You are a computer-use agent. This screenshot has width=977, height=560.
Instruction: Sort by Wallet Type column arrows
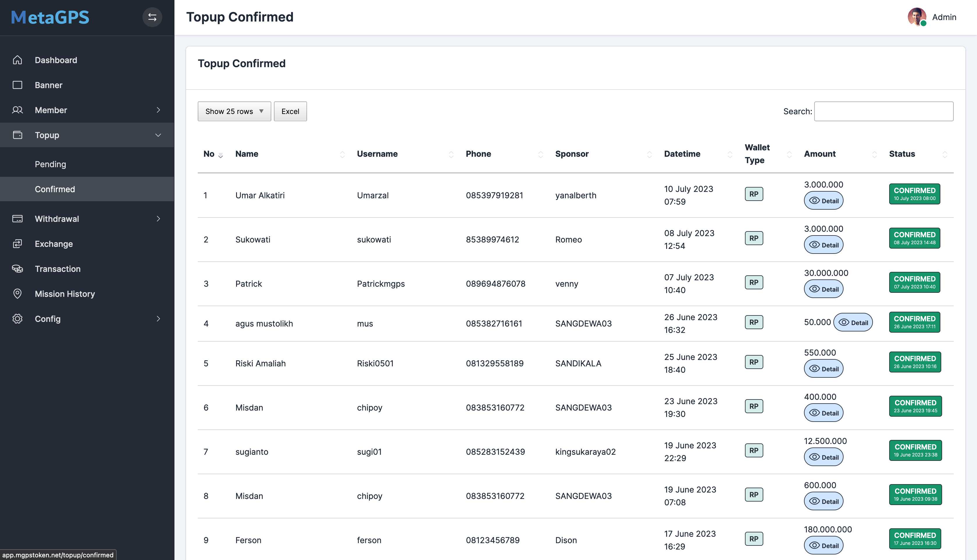[x=789, y=154]
